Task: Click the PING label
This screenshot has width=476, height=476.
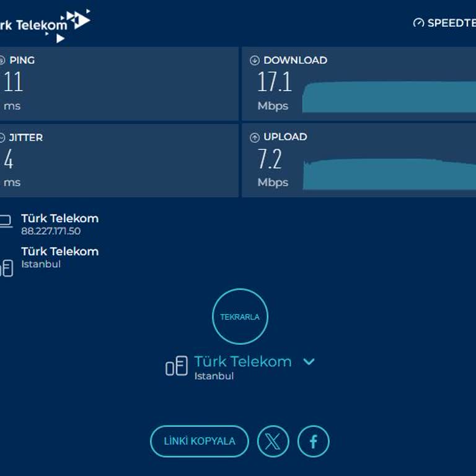Action: point(22,60)
